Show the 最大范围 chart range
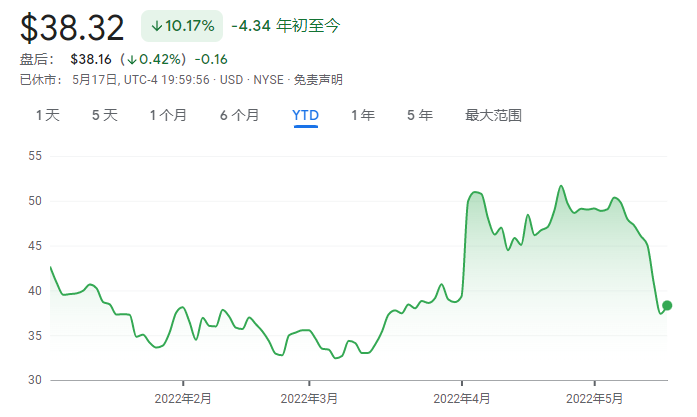 [x=493, y=115]
